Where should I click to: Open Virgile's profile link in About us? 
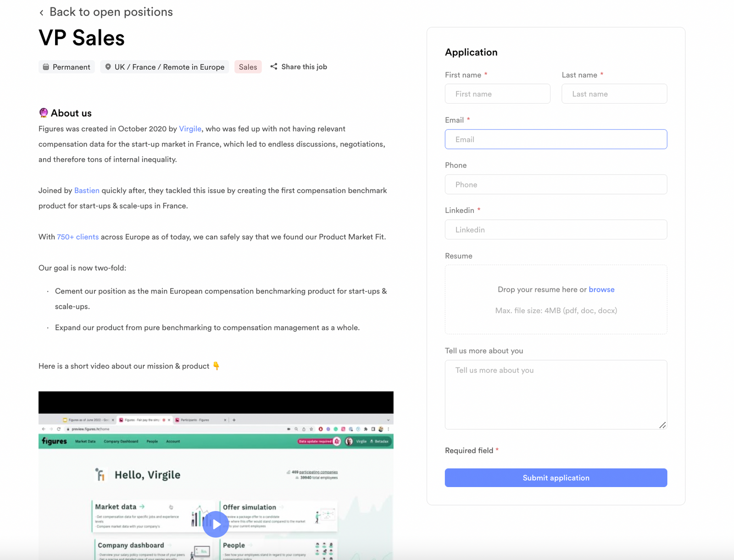tap(190, 129)
